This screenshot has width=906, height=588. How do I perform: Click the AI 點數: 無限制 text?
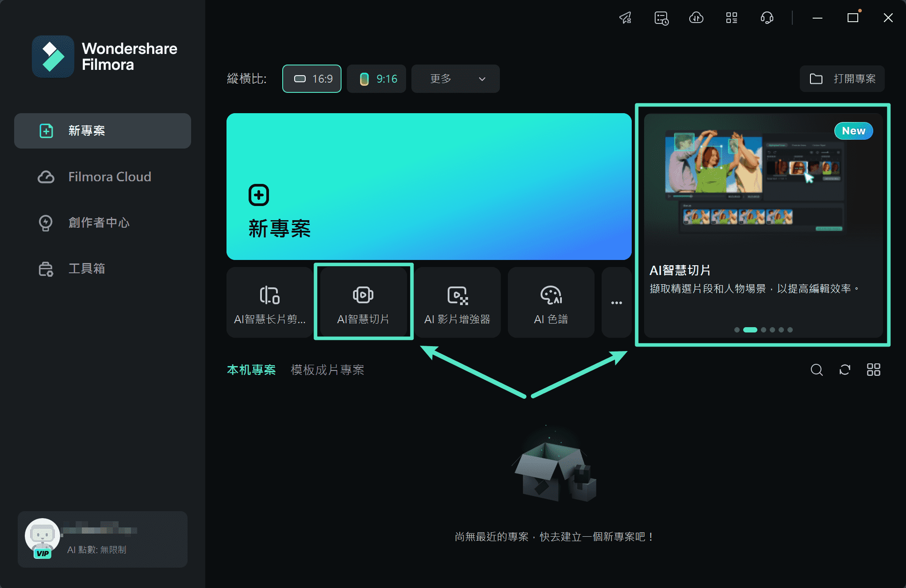pyautogui.click(x=97, y=550)
